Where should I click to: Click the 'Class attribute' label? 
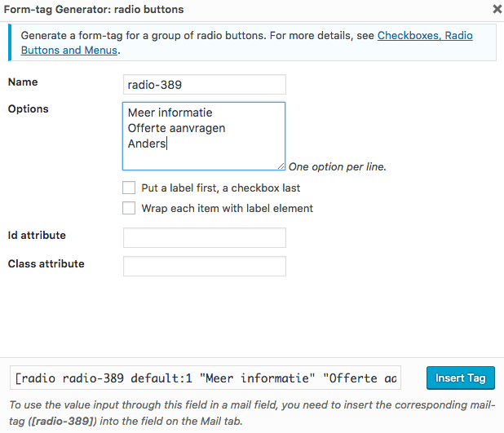46,264
